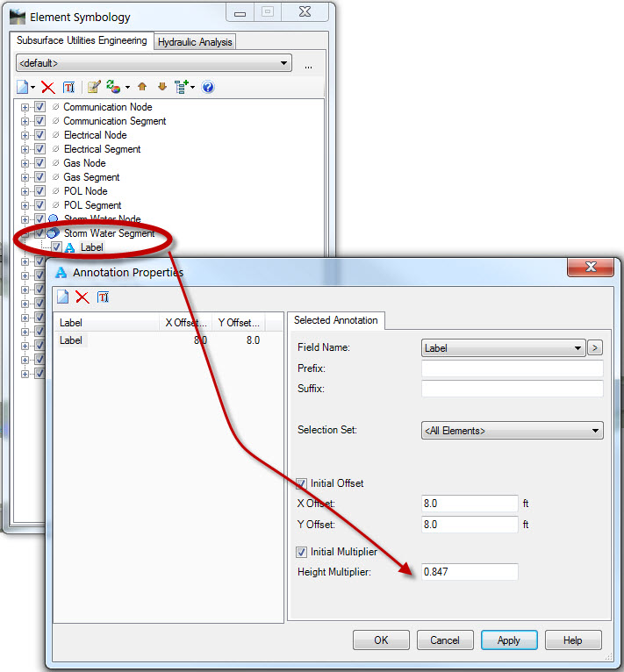Click Prefix input field
The width and height of the screenshot is (624, 672).
coord(512,368)
